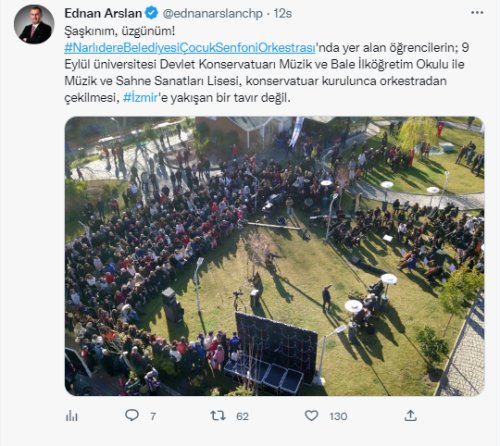
Task: Click the black screen in the photo
Action: coord(276,344)
